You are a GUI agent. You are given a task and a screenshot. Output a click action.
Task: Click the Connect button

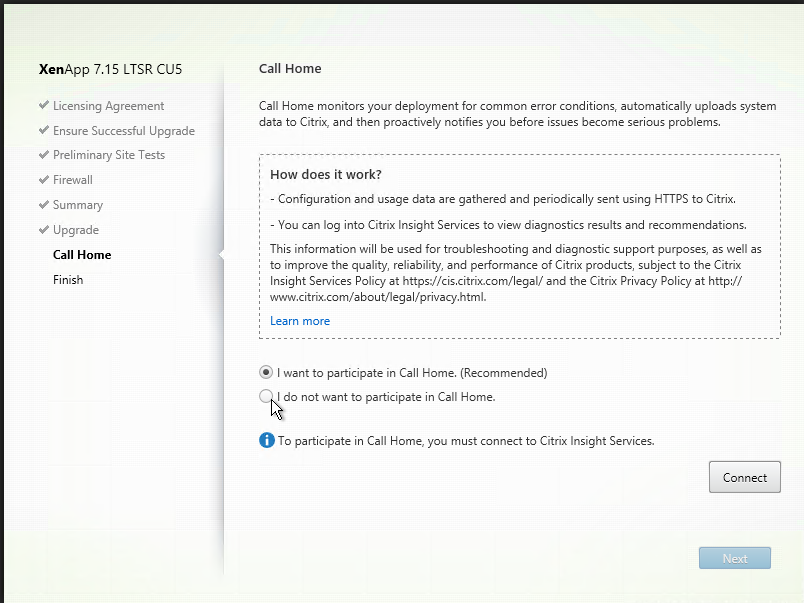coord(745,477)
